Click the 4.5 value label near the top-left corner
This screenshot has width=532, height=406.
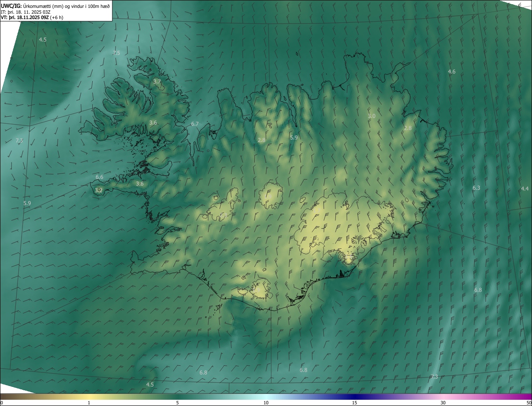point(42,39)
